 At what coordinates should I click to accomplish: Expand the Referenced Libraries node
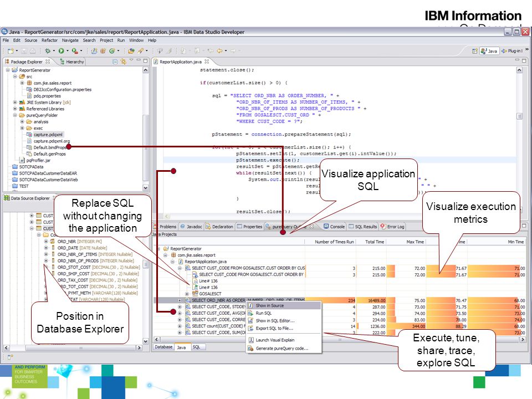15,109
